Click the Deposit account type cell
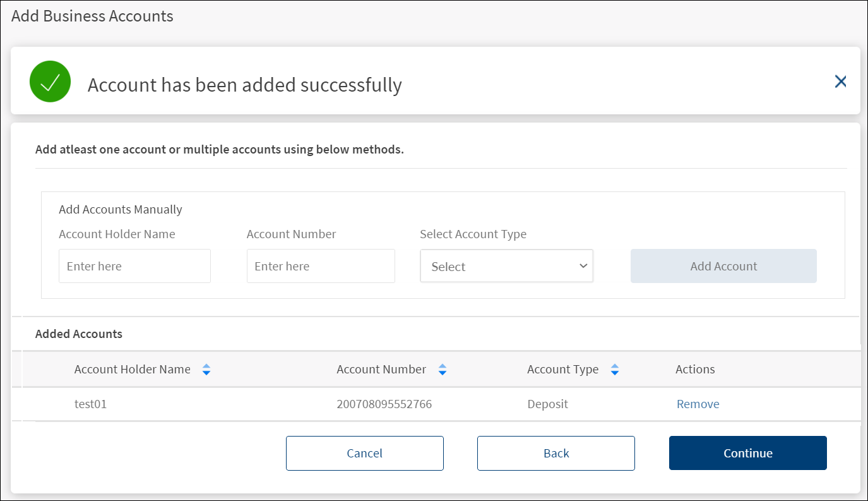This screenshot has height=501, width=868. pos(547,404)
